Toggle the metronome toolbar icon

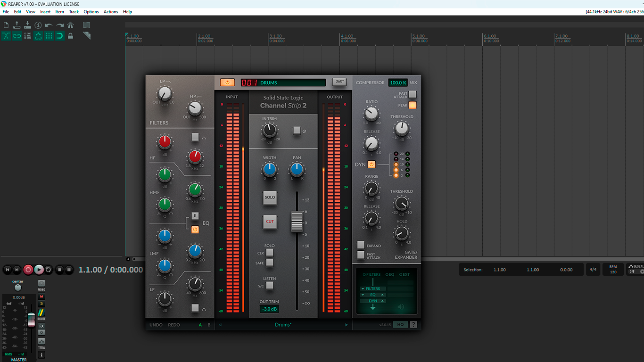point(71,25)
